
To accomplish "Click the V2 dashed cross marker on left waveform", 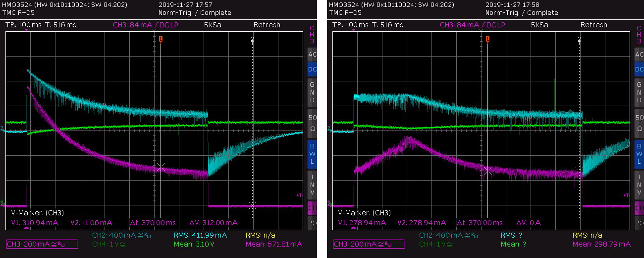I will (x=252, y=205).
